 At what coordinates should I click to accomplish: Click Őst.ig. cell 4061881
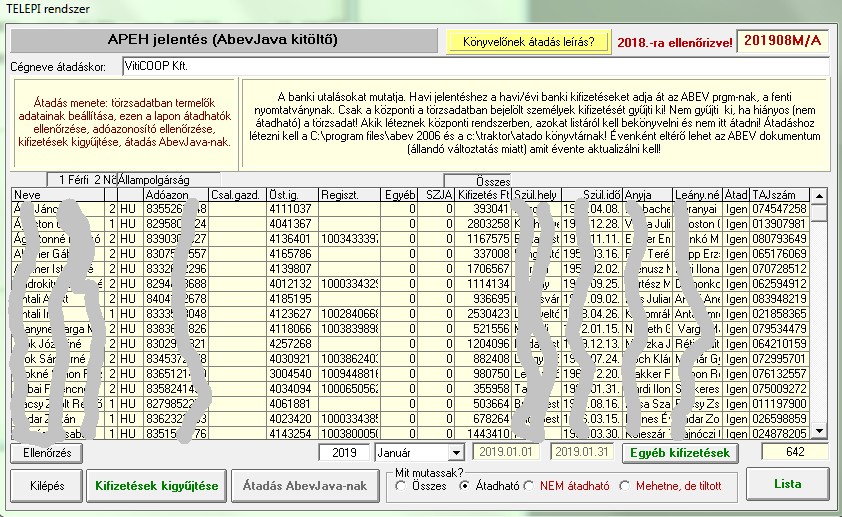[x=293, y=404]
